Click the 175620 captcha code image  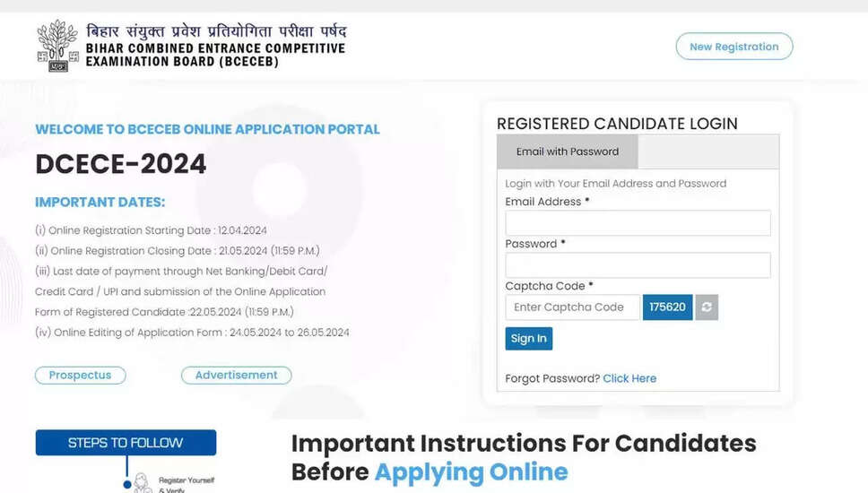coord(667,307)
